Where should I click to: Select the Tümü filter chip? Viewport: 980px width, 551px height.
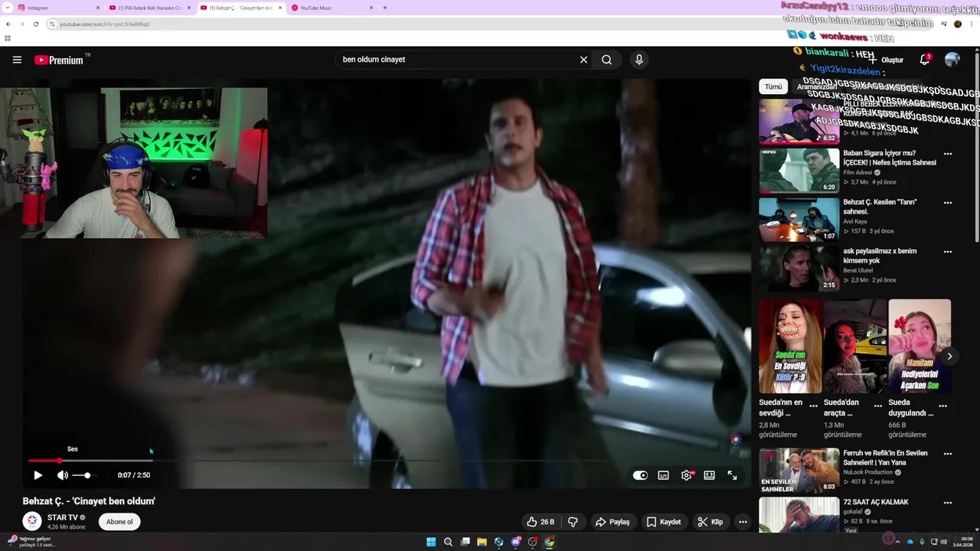pos(773,86)
